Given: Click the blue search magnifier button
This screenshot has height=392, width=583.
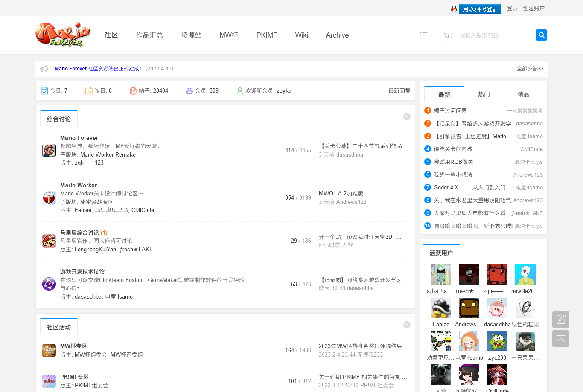Looking at the screenshot, I should point(542,35).
